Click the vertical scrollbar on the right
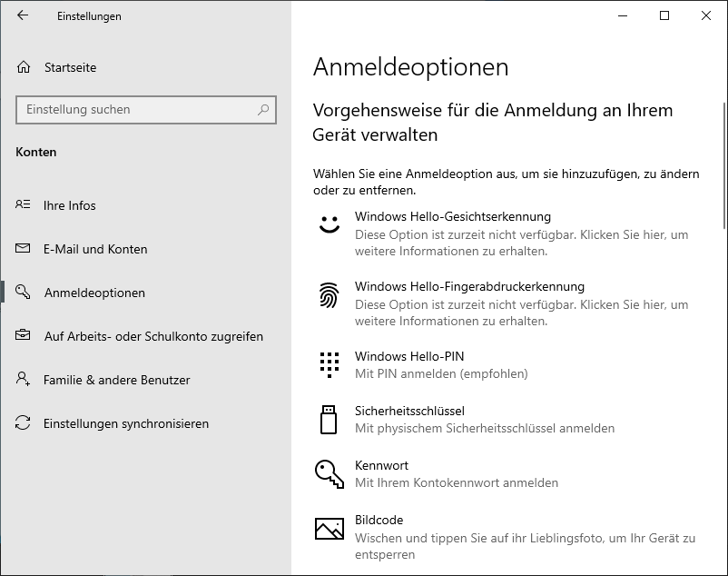Screen dimensions: 728x576 tap(724, 166)
